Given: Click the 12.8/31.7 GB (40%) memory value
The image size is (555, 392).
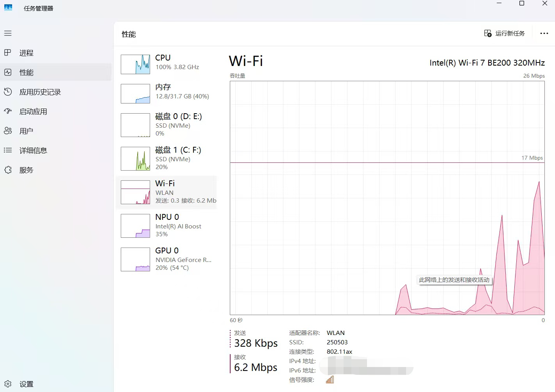Looking at the screenshot, I should click(x=182, y=96).
